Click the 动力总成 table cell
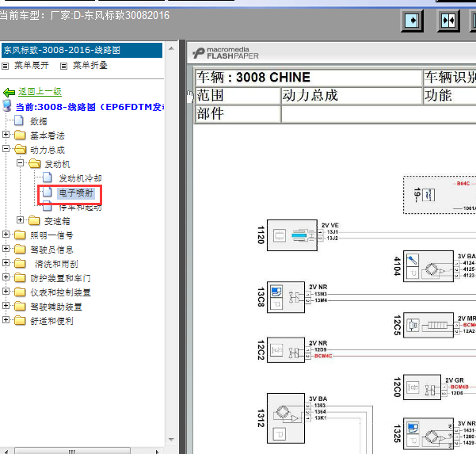 [x=352, y=96]
